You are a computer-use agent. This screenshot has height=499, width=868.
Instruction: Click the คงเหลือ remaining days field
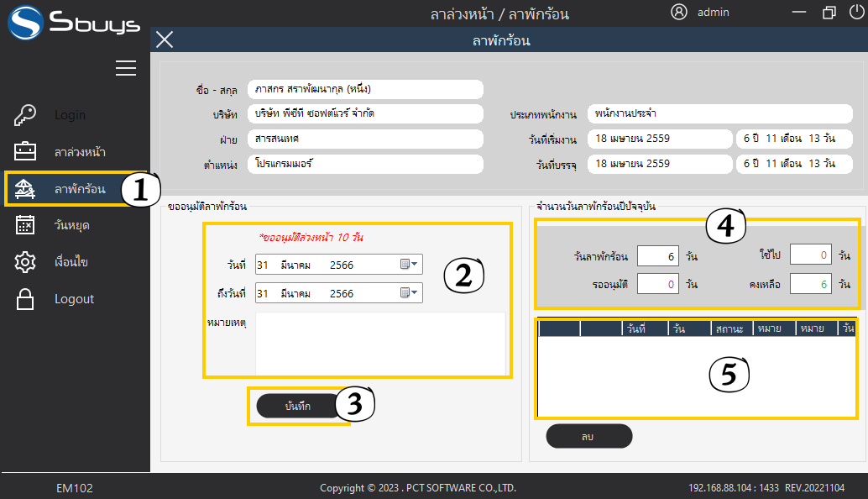(811, 285)
